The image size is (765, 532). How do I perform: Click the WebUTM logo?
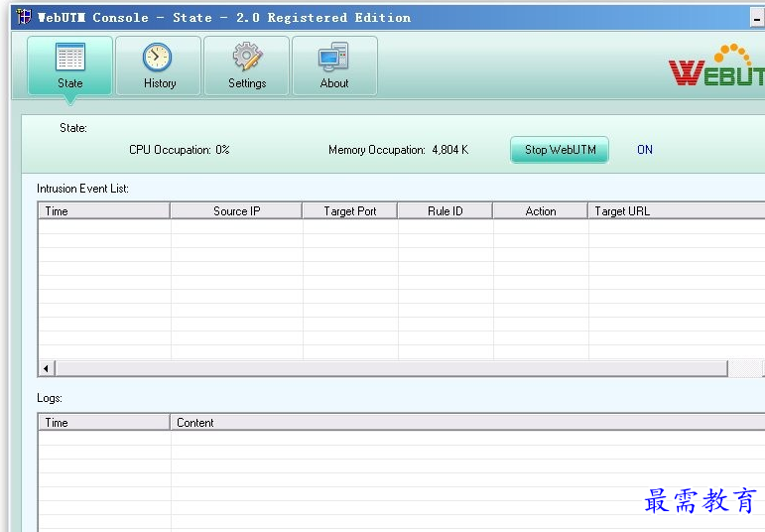[x=716, y=66]
